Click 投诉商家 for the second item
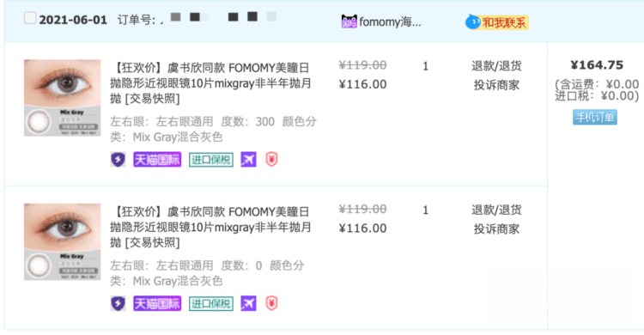This screenshot has width=644, height=335. click(496, 229)
